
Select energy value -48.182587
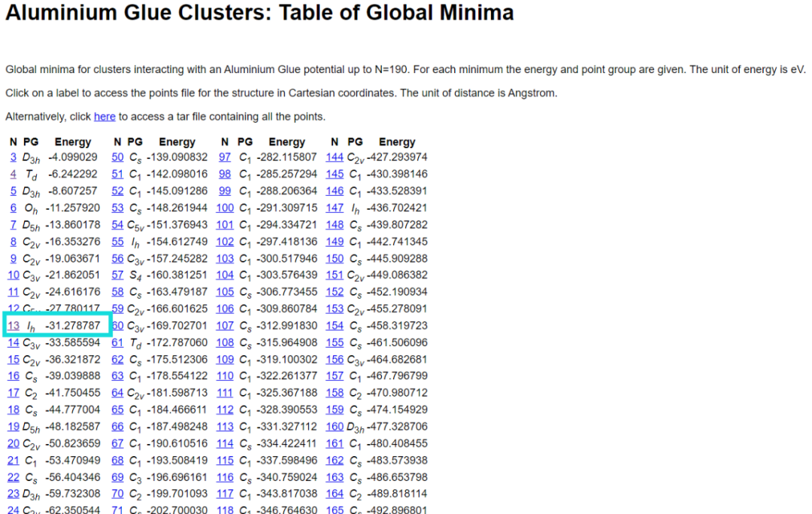(x=72, y=427)
